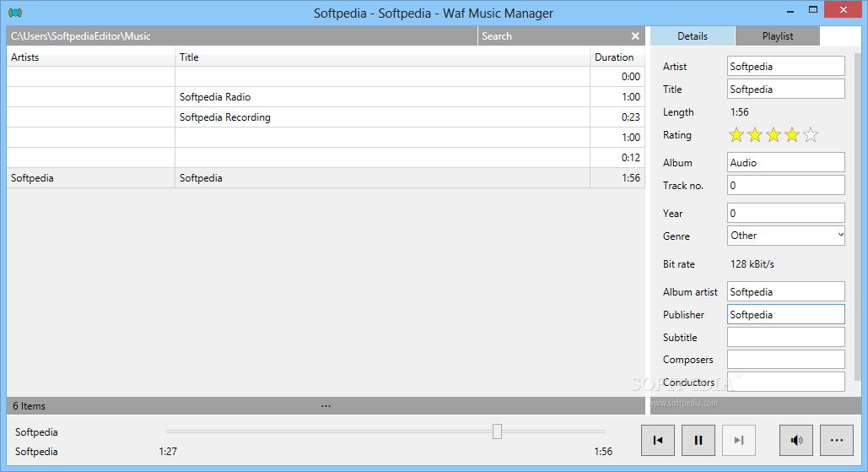Set rating to two stars
Screen dimensions: 868x472
754,134
